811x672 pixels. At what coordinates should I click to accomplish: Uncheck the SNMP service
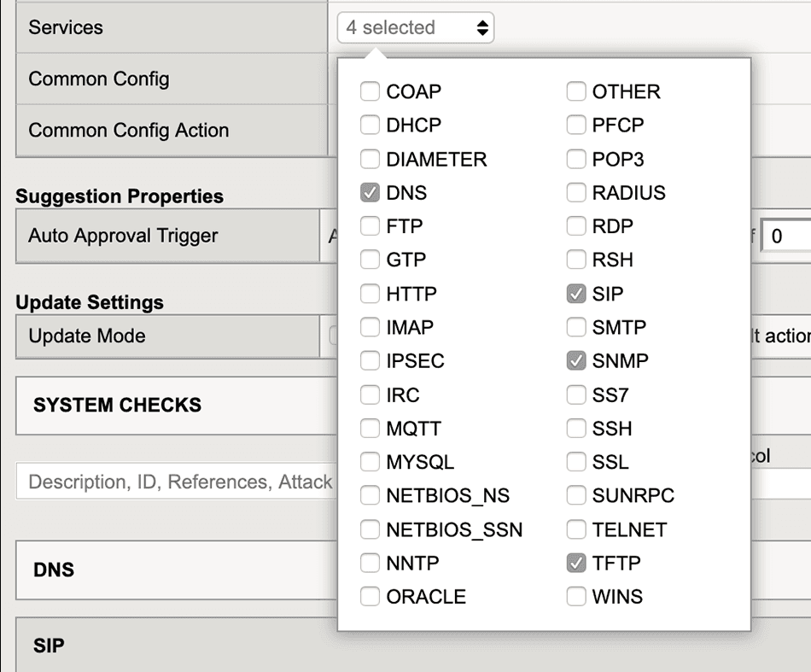point(575,360)
